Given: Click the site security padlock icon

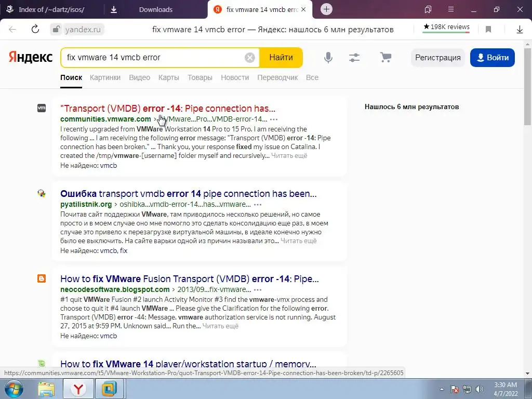Looking at the screenshot, I should tap(56, 30).
